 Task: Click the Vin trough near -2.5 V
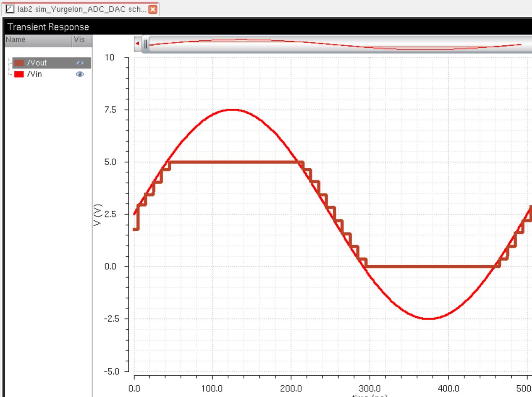pos(428,319)
